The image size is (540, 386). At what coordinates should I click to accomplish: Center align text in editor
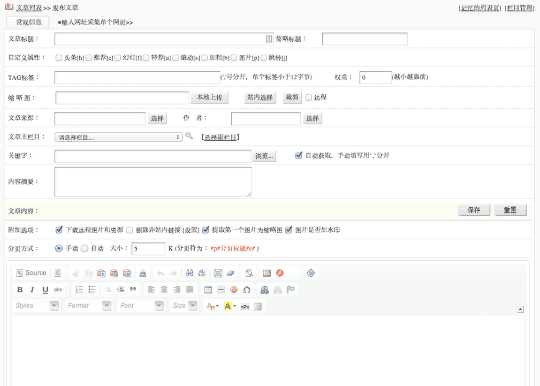pyautogui.click(x=164, y=290)
